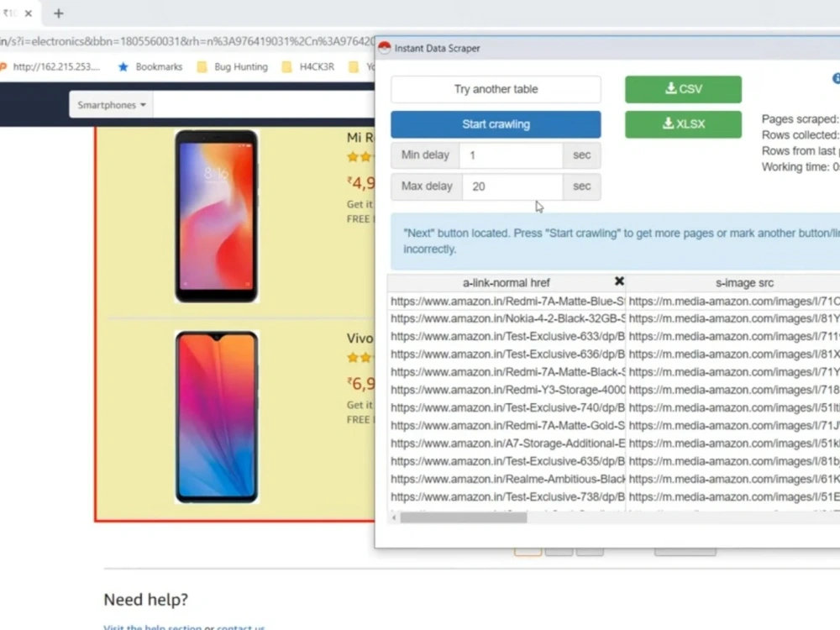This screenshot has height=630, width=840.
Task: Select the Test-Exclusive-636 link cell
Action: [x=507, y=354]
